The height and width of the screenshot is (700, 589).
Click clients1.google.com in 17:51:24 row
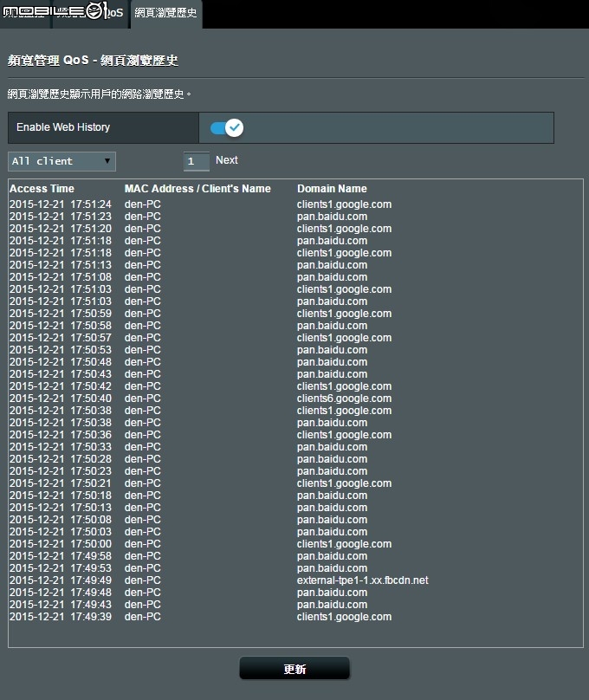[344, 204]
